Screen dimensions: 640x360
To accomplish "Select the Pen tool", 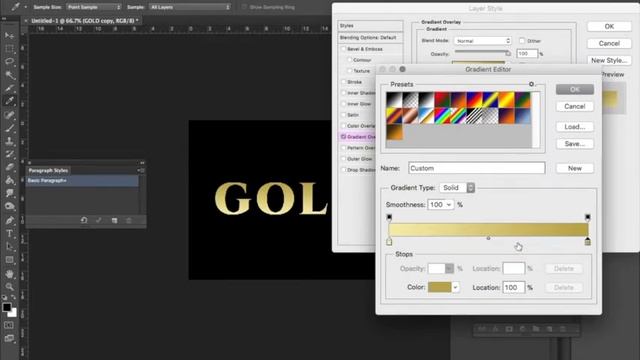I will (9, 221).
